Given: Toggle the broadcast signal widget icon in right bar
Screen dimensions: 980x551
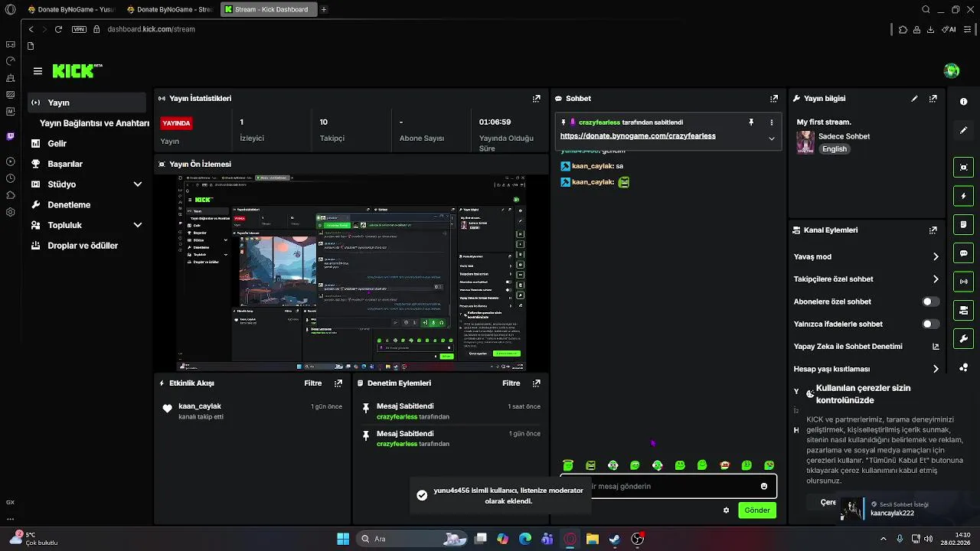Looking at the screenshot, I should tap(963, 282).
